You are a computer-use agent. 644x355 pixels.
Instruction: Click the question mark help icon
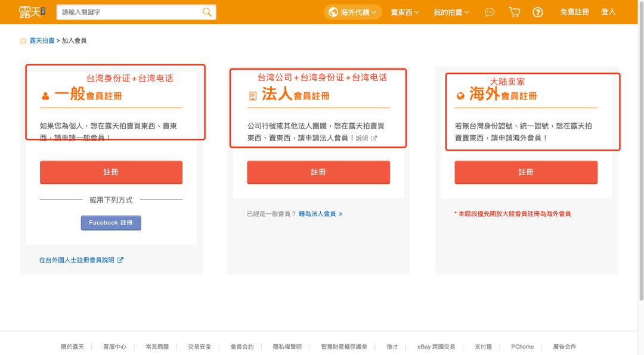click(537, 12)
